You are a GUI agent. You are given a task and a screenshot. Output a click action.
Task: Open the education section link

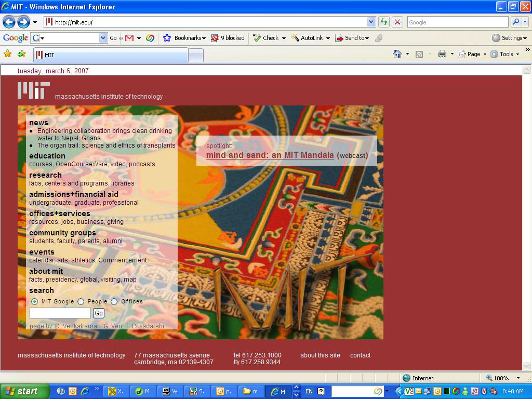click(47, 156)
